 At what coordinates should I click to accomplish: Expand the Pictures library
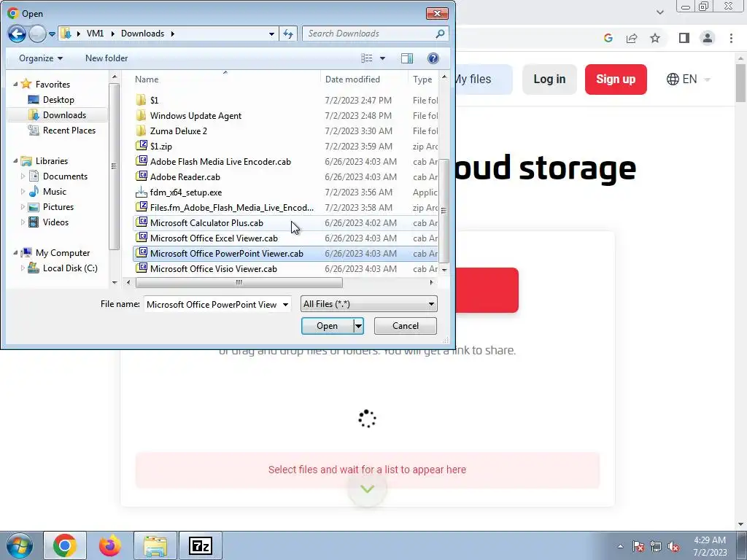pos(23,206)
